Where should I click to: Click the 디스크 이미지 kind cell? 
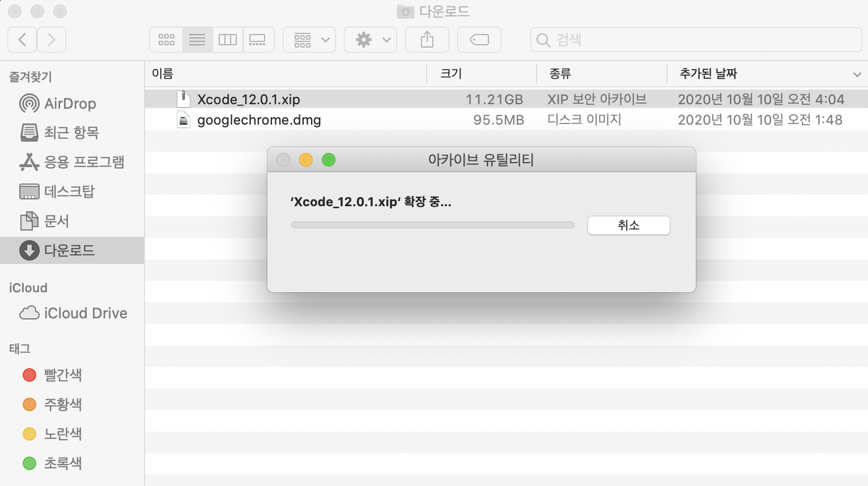[585, 120]
